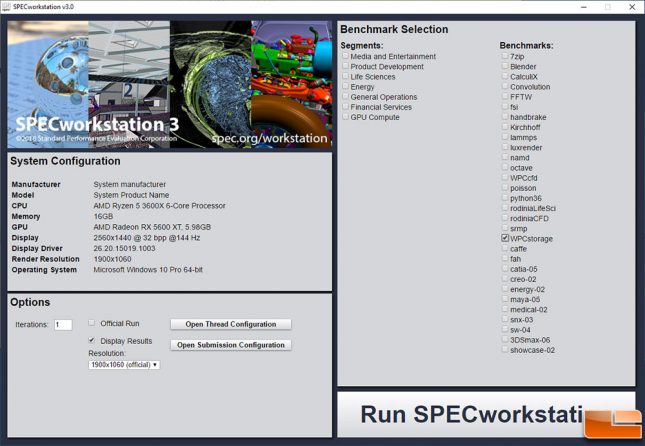Select the rodiniaLifeSci benchmark
The width and height of the screenshot is (645, 446).
(505, 208)
